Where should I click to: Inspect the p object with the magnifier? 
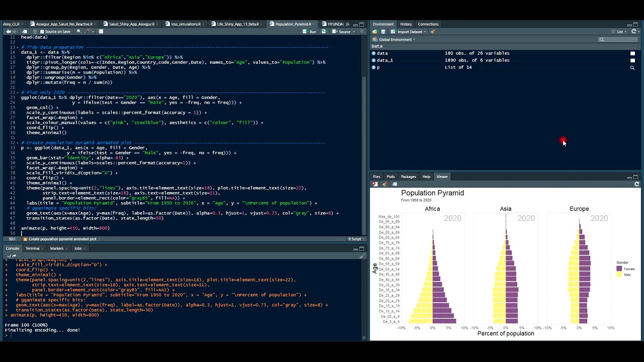click(x=632, y=67)
